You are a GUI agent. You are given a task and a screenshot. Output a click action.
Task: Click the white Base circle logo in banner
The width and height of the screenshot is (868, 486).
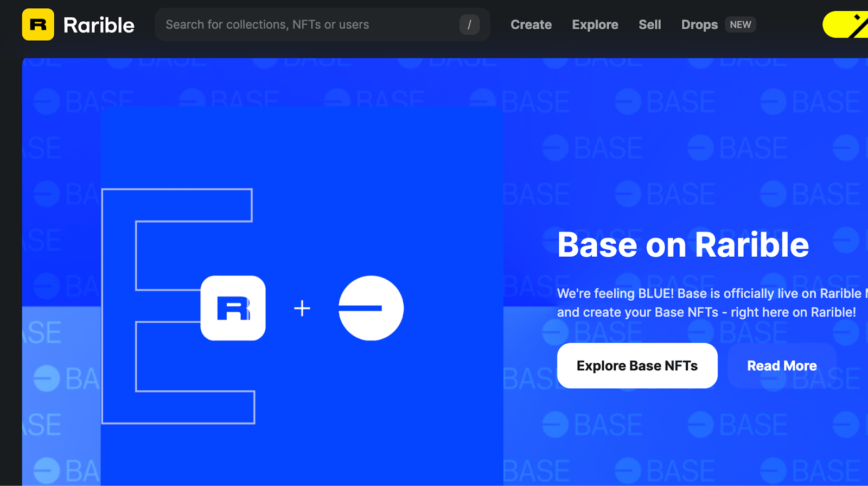[371, 308]
